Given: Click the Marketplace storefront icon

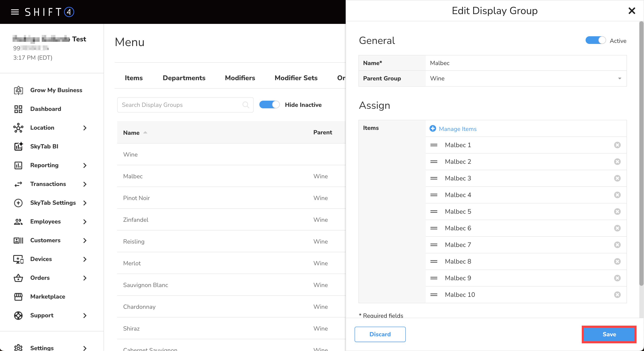Looking at the screenshot, I should coord(18,296).
